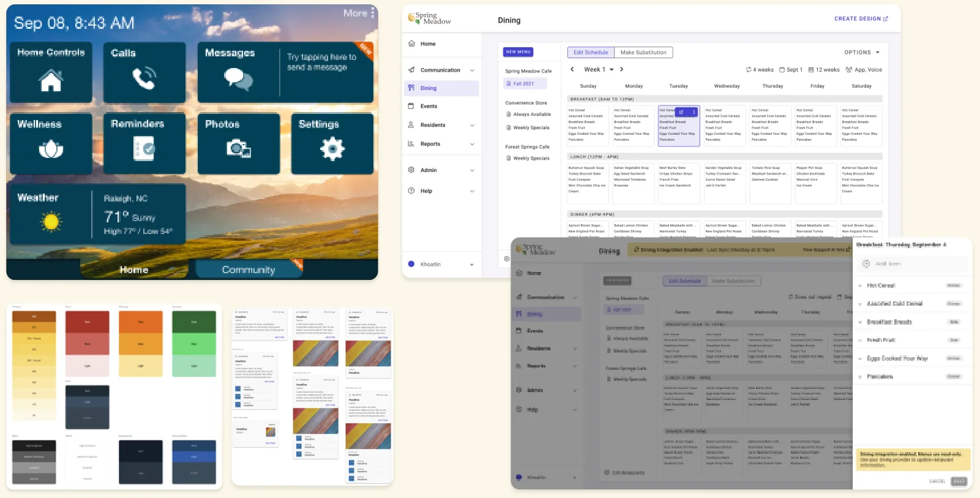Viewport: 980px width, 498px height.
Task: Expand Residents section in sidebar
Action: point(472,125)
